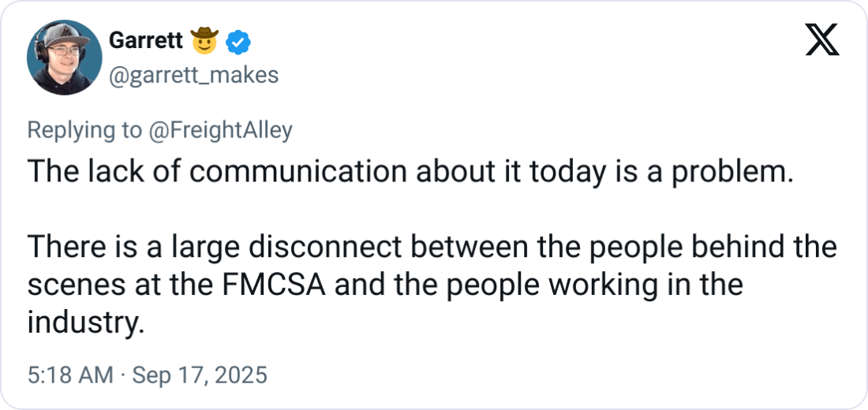Open the 5:18 AM timestamp

tap(69, 375)
